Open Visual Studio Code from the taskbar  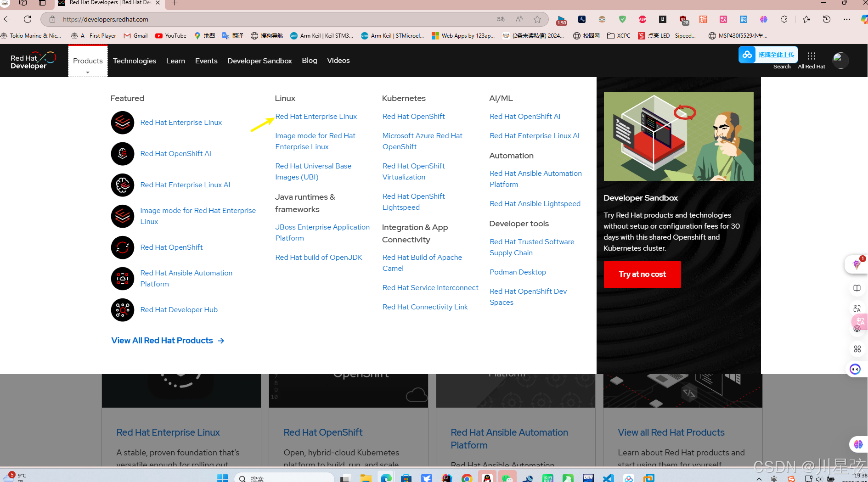tap(608, 478)
